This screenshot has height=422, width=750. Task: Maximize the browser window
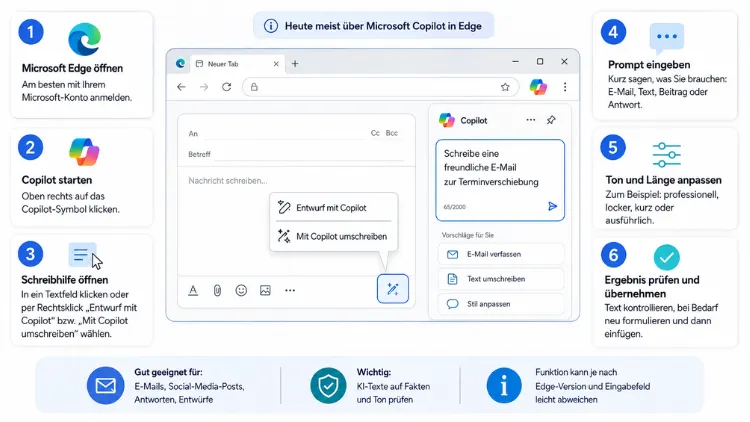coord(540,61)
